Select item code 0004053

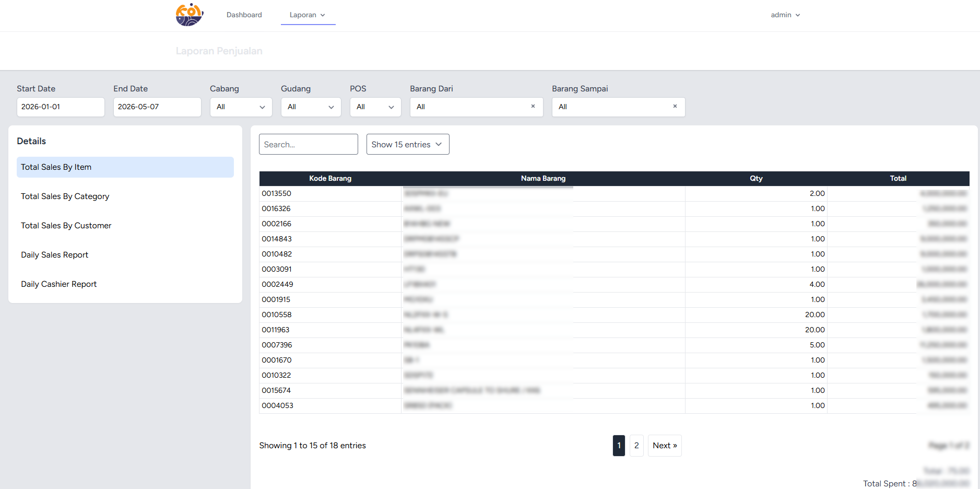tap(277, 405)
